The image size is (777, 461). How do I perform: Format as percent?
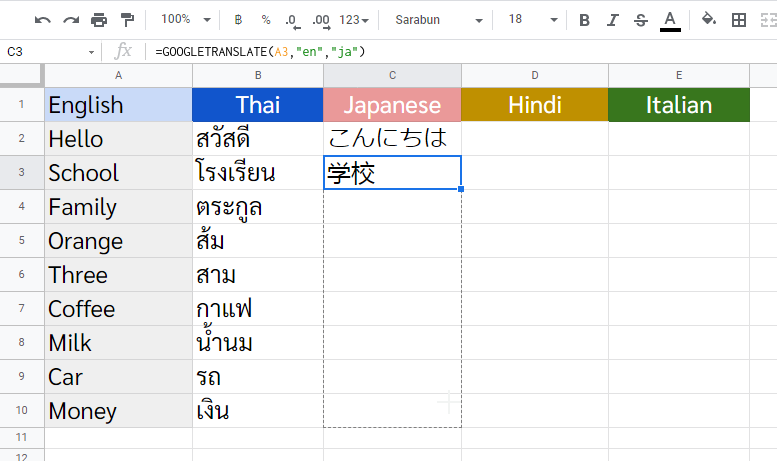pyautogui.click(x=266, y=20)
